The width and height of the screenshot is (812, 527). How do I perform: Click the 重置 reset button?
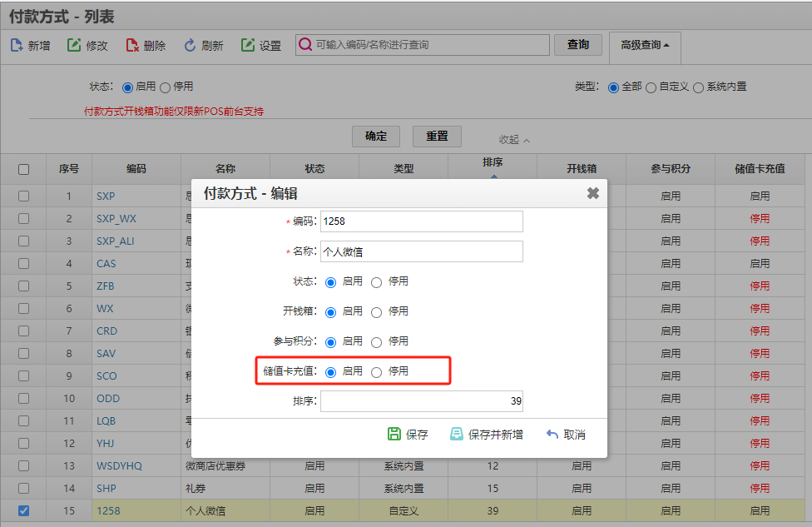click(x=437, y=137)
